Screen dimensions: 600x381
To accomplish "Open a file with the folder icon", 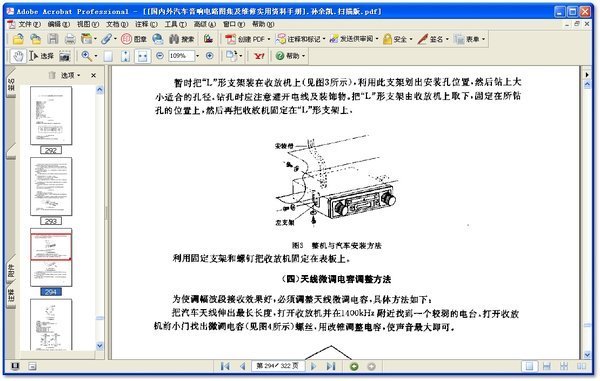I will pyautogui.click(x=18, y=39).
